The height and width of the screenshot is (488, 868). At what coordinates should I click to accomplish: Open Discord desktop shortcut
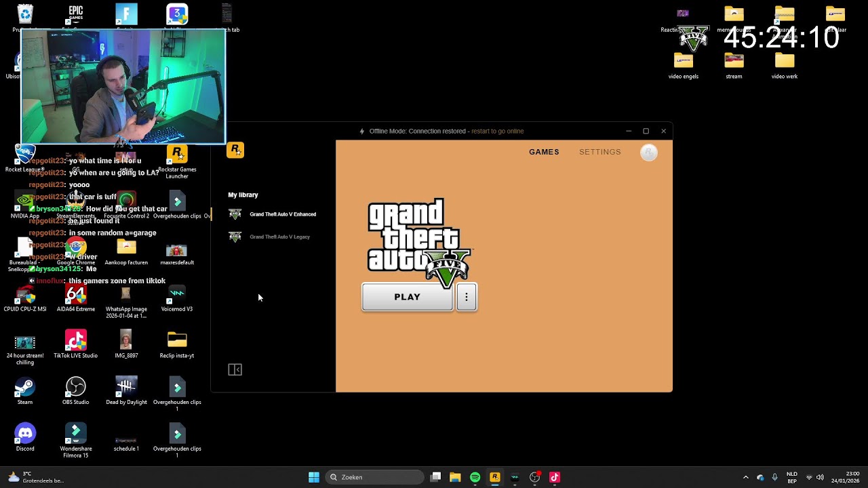25,437
